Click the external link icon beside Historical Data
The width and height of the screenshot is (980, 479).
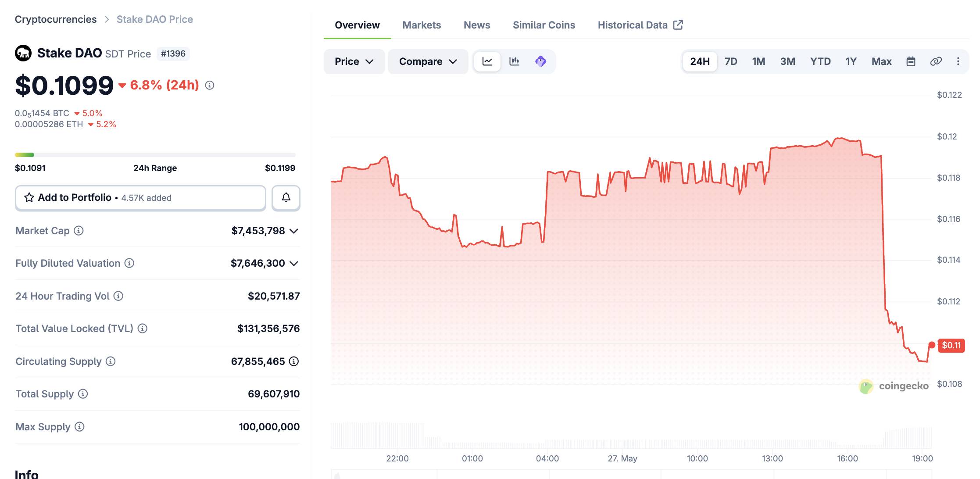(678, 25)
